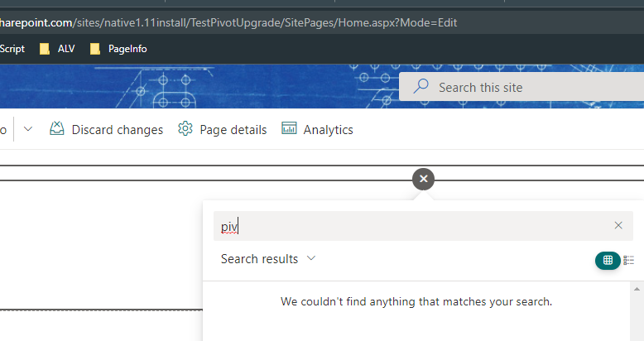Click the Analytics chart icon
The width and height of the screenshot is (644, 341).
[x=289, y=128]
